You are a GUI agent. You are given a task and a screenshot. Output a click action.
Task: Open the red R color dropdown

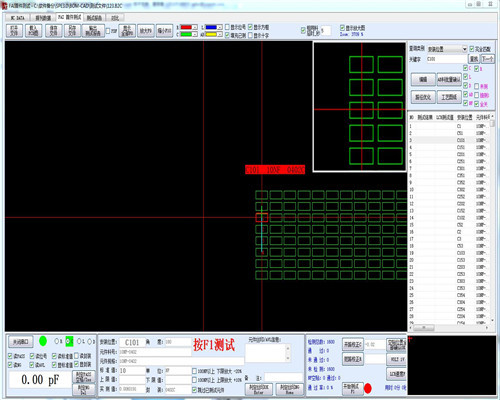pyautogui.click(x=195, y=27)
